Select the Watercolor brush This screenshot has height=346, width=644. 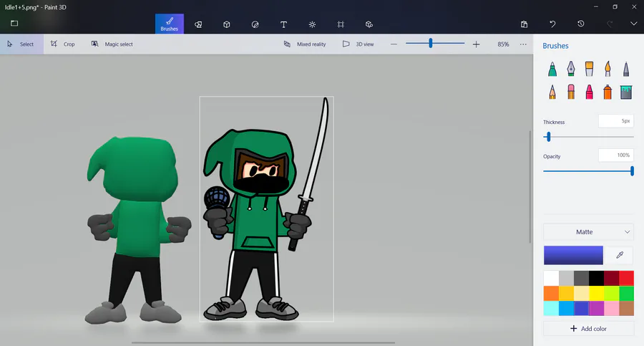pos(608,69)
